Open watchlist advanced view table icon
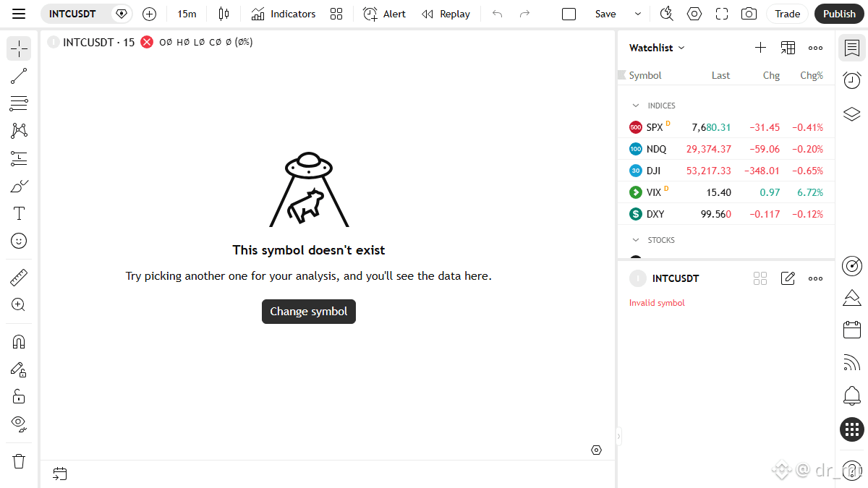Image resolution: width=868 pixels, height=488 pixels. [788, 48]
